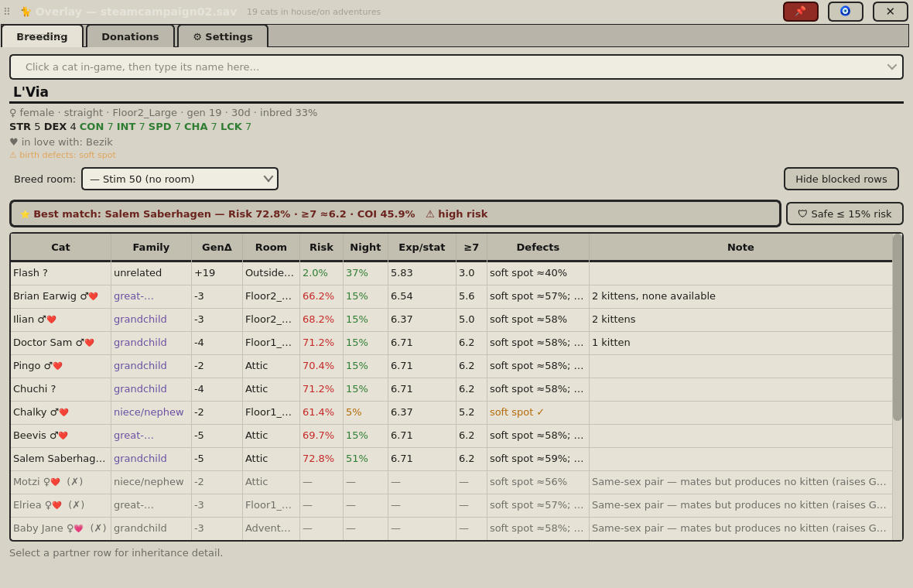
Task: Open the Settings tab
Action: [222, 36]
